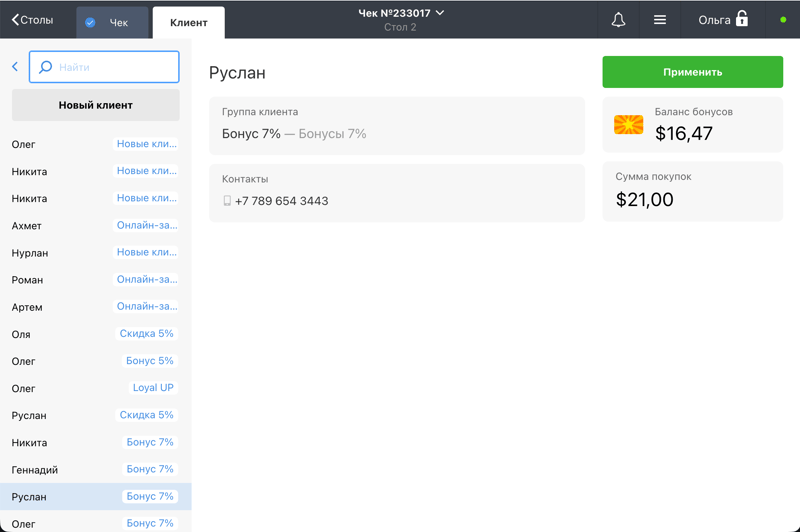Select client Геннадий
This screenshot has width=800, height=532.
[x=95, y=469]
